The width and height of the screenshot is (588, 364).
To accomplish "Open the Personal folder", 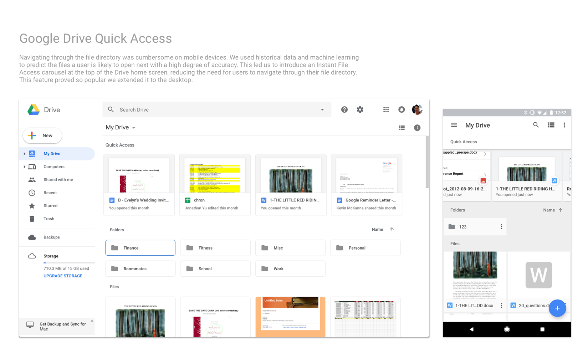I will click(x=365, y=248).
